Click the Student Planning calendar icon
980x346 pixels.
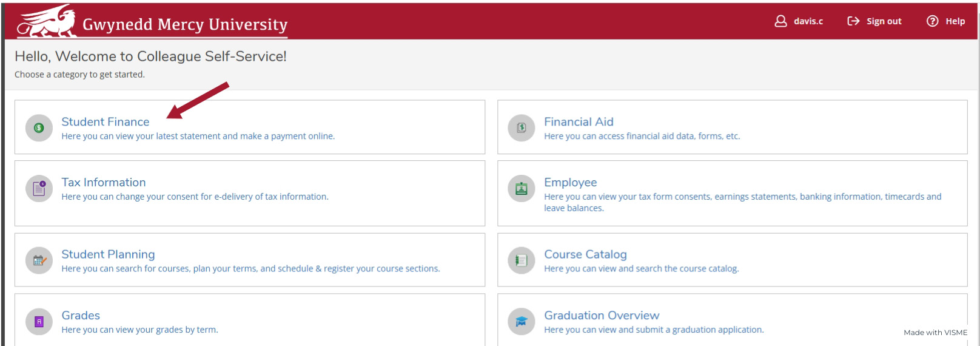point(39,260)
